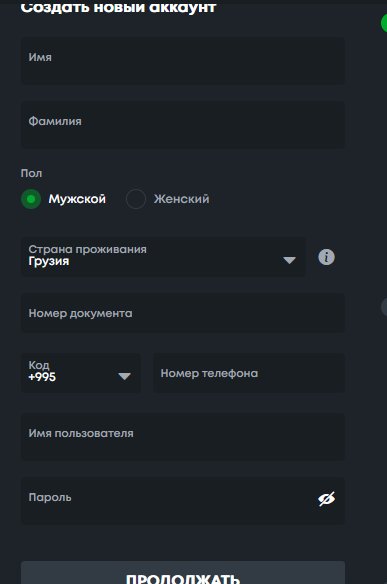387x584 pixels.
Task: Select the Мужской radio button
Action: (31, 199)
